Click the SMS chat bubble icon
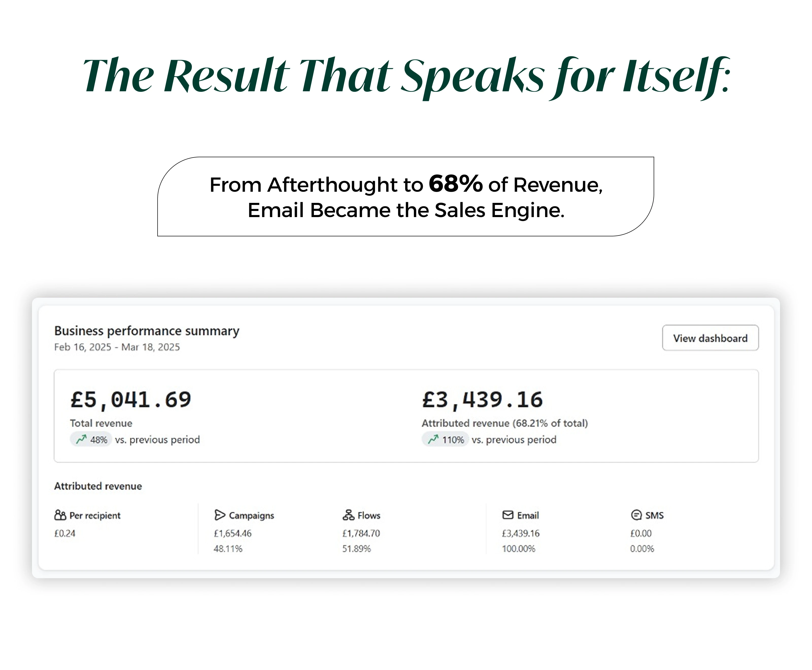This screenshot has width=812, height=670. coord(636,515)
